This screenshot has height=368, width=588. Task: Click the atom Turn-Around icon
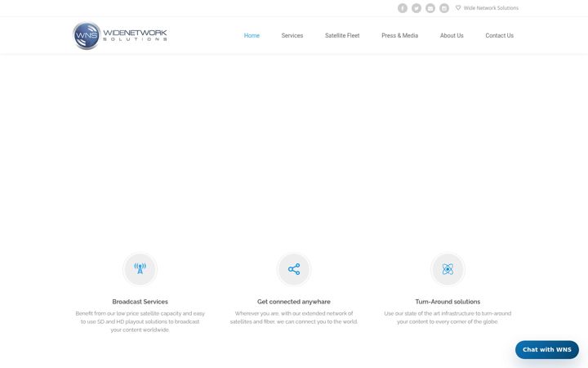click(x=448, y=269)
